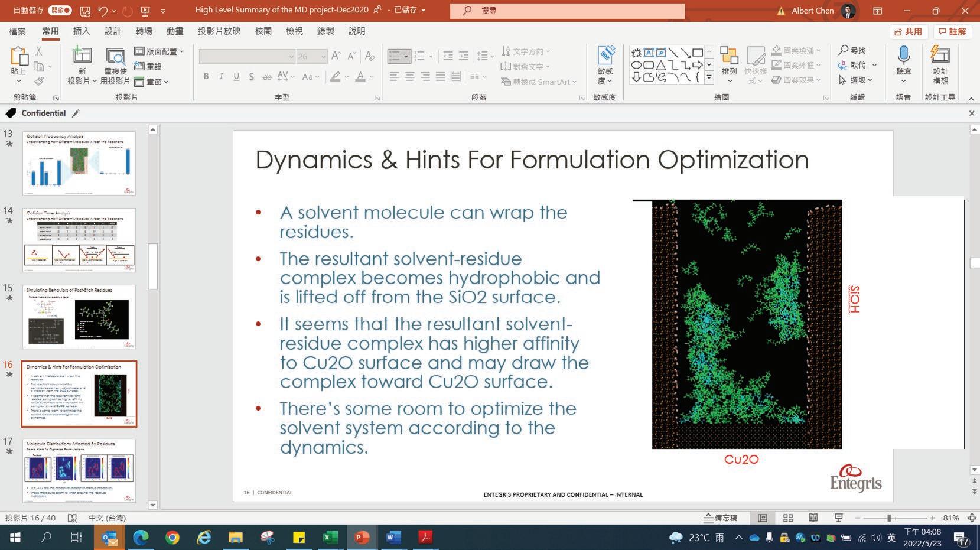Toggle AutoSave switch
The image size is (980, 550).
(x=60, y=11)
